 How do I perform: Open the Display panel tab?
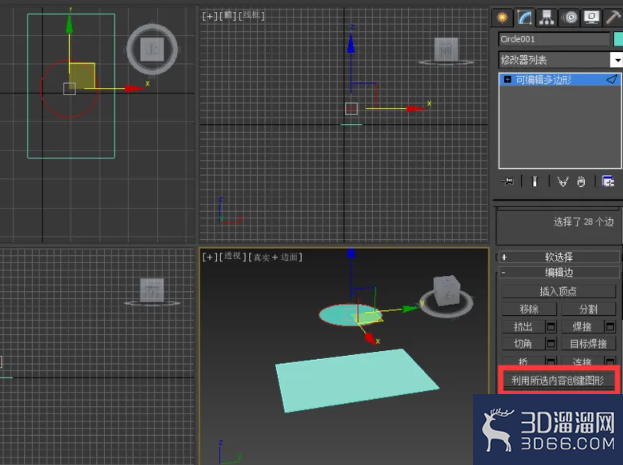click(x=592, y=17)
